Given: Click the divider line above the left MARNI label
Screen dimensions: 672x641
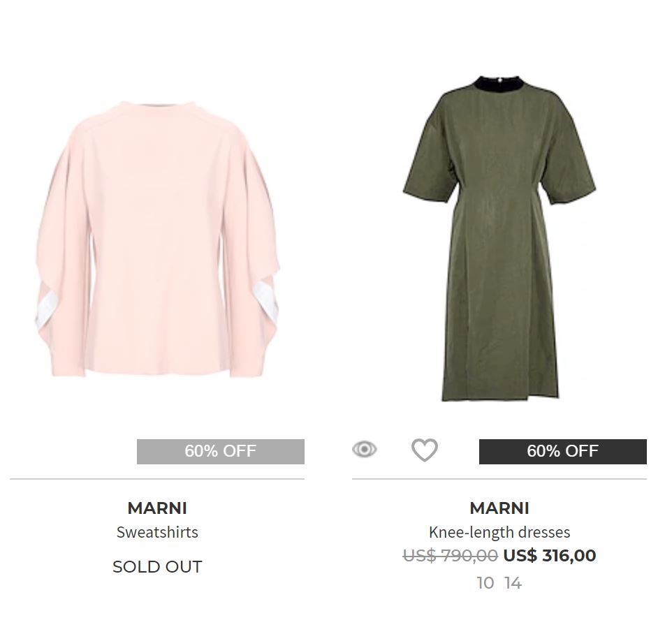Looking at the screenshot, I should 157,479.
